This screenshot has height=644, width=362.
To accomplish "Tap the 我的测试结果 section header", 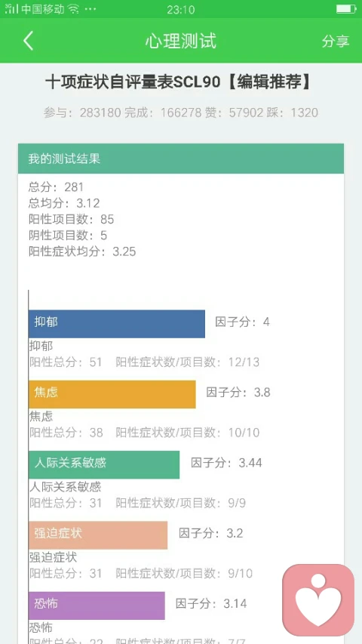I will (181, 159).
